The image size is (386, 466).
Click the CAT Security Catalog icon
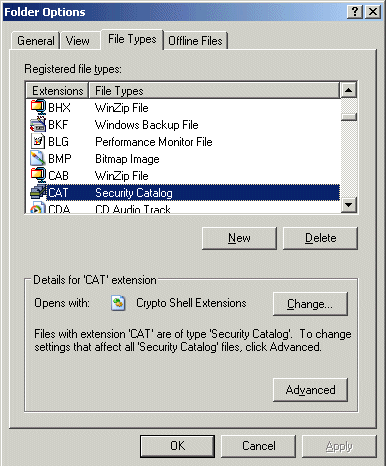coord(38,192)
